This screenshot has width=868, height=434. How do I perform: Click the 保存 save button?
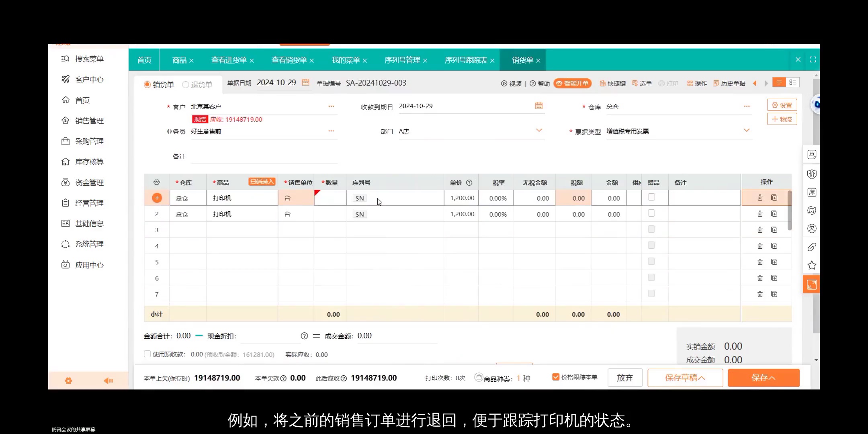point(763,378)
